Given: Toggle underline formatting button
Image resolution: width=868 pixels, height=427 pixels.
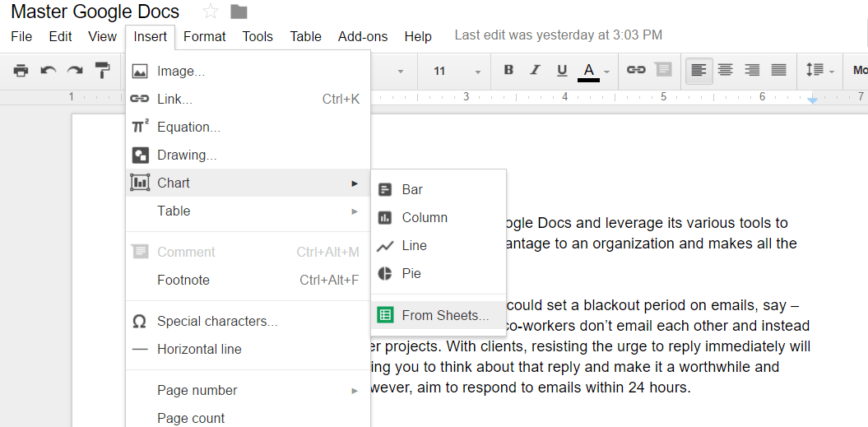Looking at the screenshot, I should coord(562,70).
